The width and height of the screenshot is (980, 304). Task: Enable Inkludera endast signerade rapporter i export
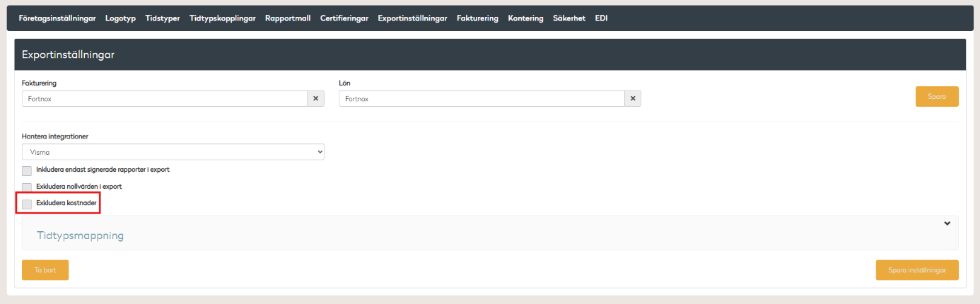coord(27,170)
